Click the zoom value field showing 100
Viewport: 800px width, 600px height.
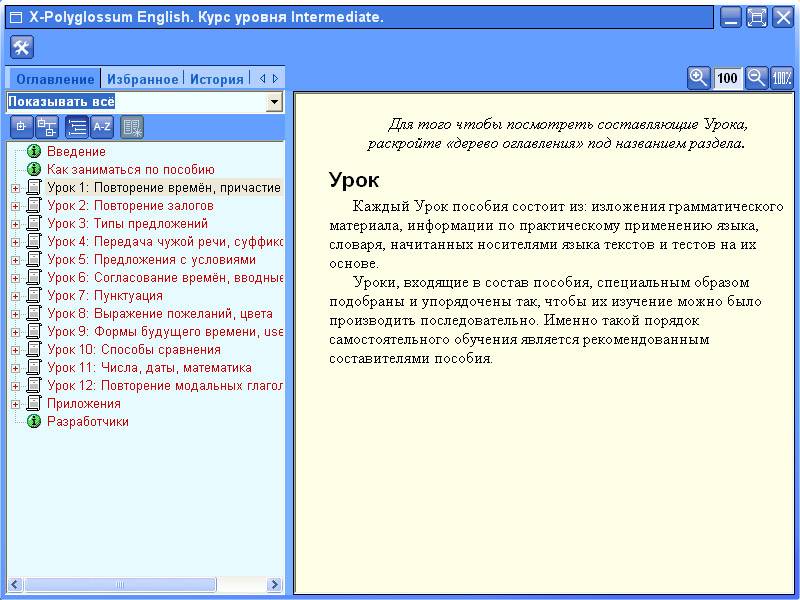click(727, 78)
